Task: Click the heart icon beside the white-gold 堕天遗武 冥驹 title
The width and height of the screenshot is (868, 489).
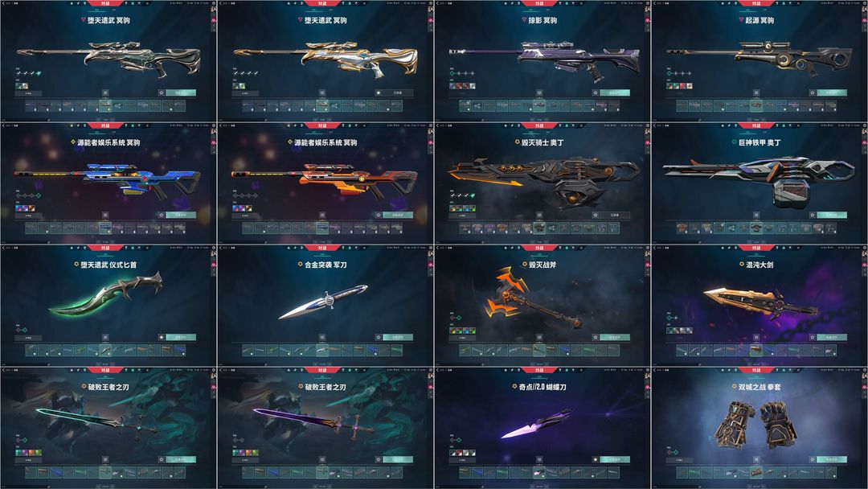Action: [300, 20]
